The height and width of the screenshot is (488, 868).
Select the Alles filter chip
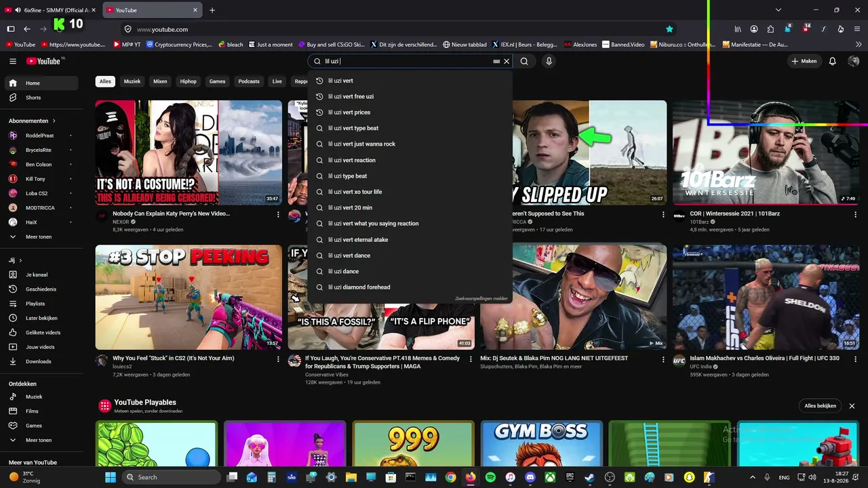click(x=105, y=81)
